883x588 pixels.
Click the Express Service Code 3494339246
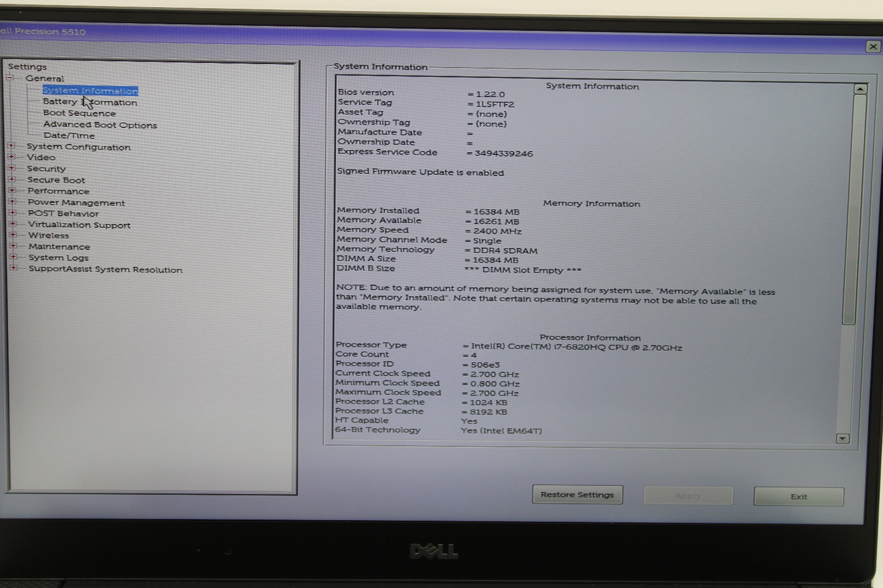point(504,153)
